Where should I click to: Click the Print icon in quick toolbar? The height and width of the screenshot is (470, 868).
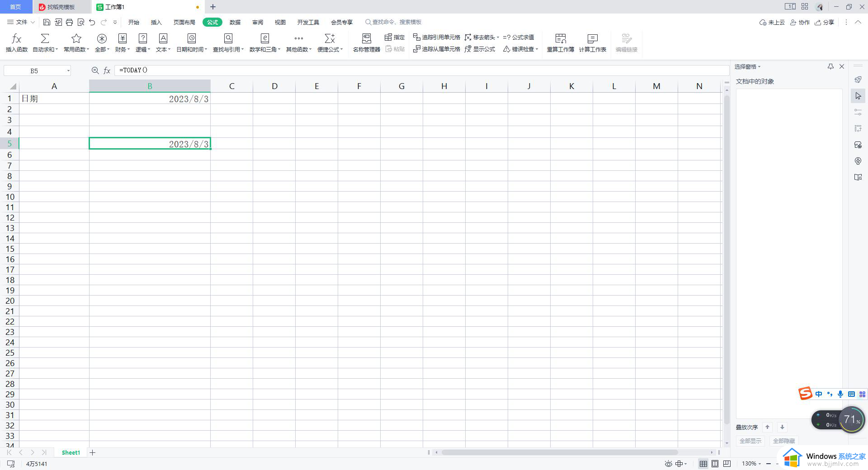tap(69, 22)
